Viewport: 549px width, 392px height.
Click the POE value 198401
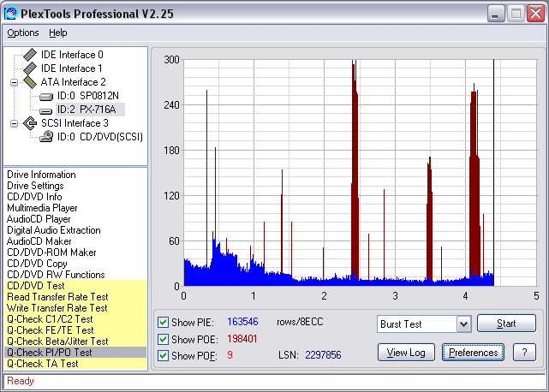pyautogui.click(x=242, y=339)
